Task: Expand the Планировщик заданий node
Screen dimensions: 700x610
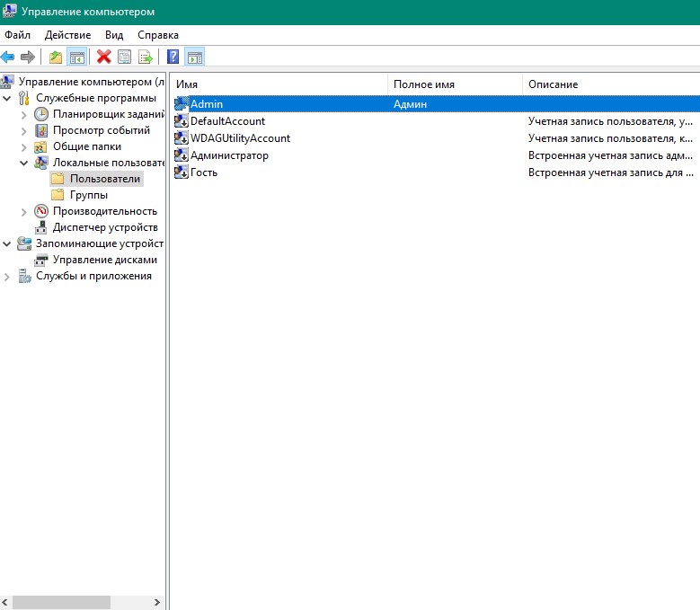Action: point(24,115)
